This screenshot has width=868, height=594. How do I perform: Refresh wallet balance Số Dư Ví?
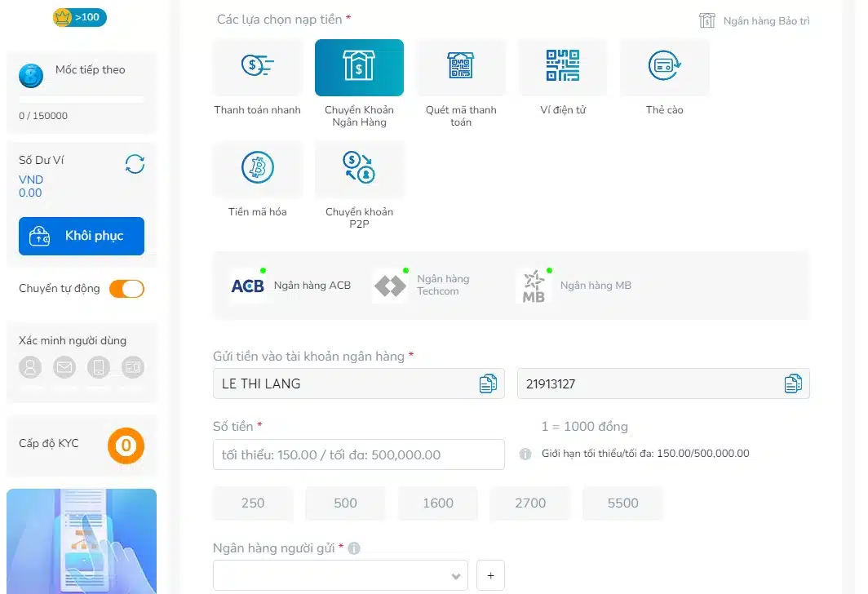[135, 164]
